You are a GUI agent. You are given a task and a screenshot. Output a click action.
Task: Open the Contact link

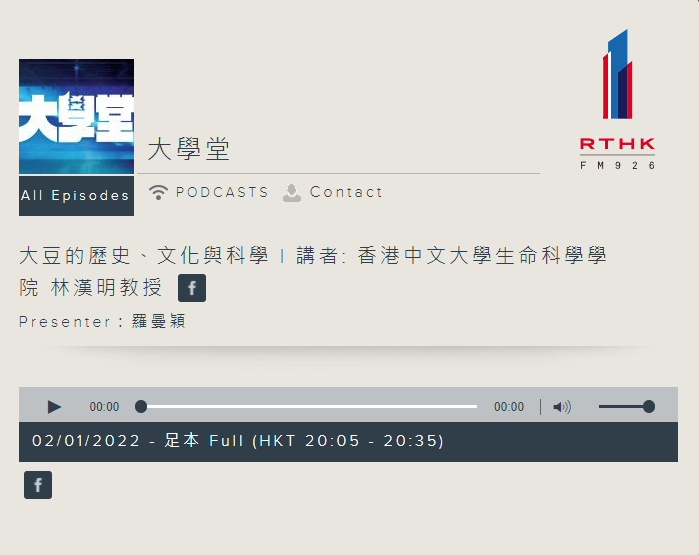[x=346, y=192]
